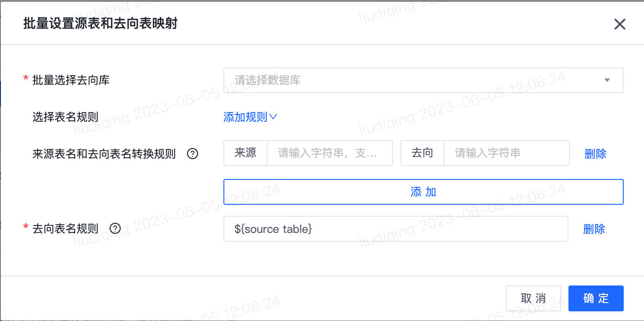Close the batch mapping dialog with X
Image resolution: width=644 pixels, height=321 pixels.
pyautogui.click(x=620, y=24)
